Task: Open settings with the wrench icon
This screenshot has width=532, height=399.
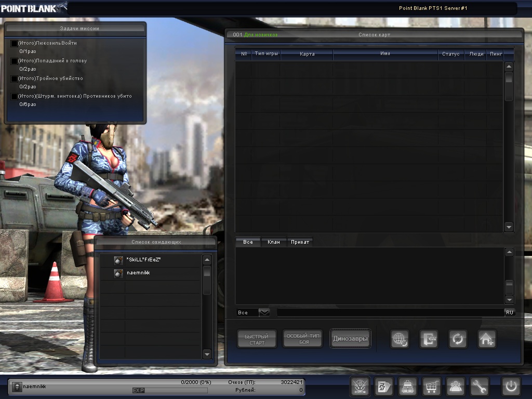Action: (x=478, y=387)
